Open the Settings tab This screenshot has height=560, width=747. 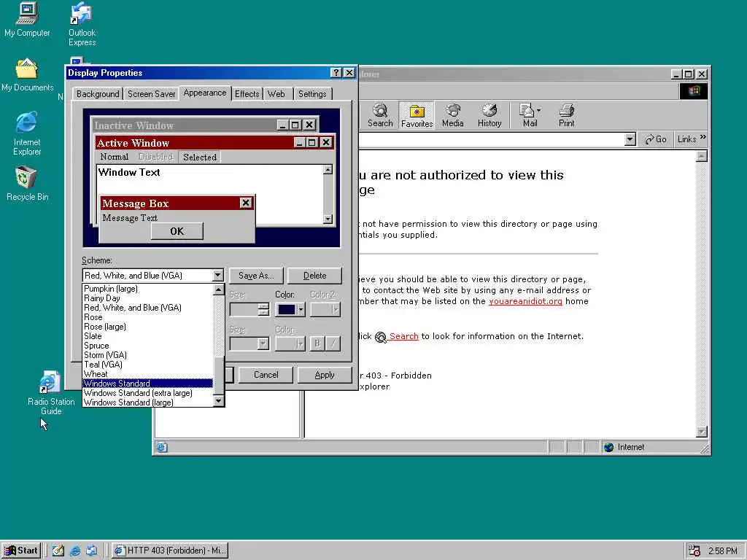pyautogui.click(x=312, y=94)
